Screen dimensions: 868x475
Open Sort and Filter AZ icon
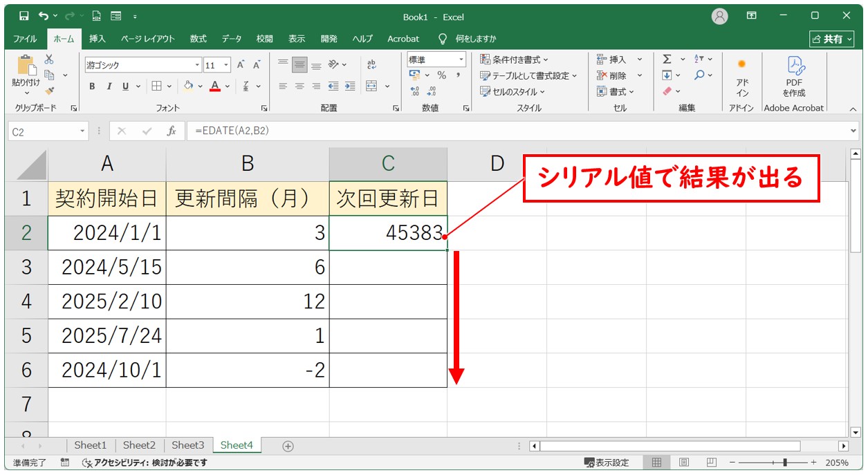(699, 59)
